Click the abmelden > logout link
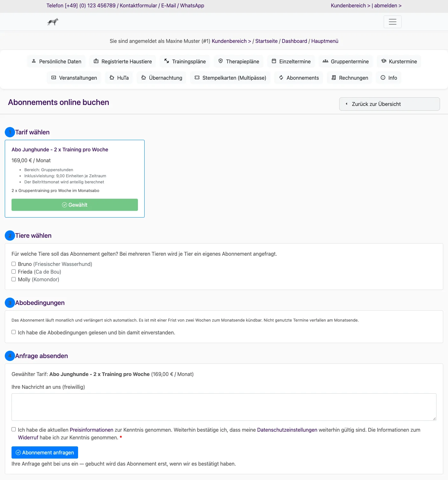The width and height of the screenshot is (448, 480). point(388,5)
